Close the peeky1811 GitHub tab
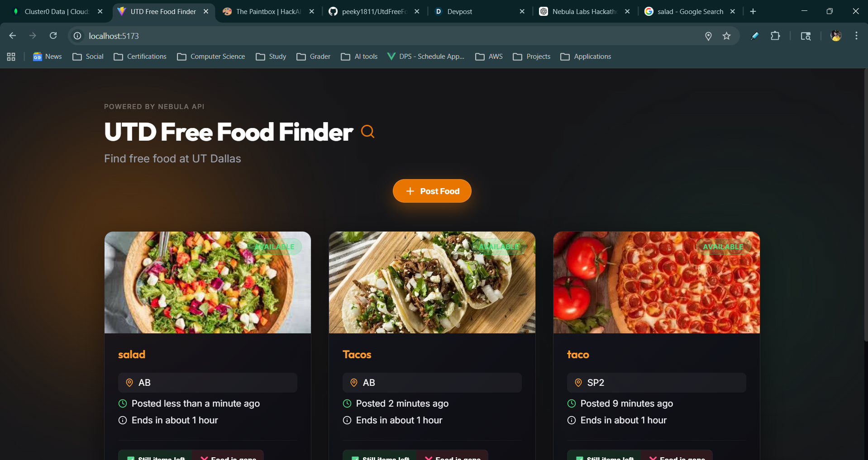The width and height of the screenshot is (868, 460). coord(417,11)
